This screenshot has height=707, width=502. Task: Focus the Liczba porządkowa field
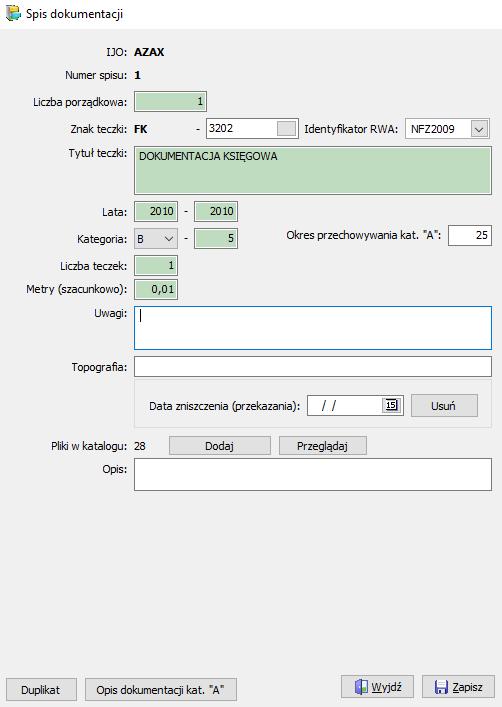click(170, 101)
